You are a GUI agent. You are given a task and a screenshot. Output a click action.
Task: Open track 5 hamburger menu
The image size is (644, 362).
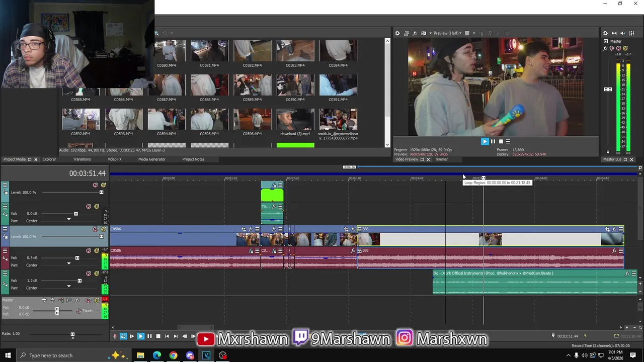pyautogui.click(x=5, y=274)
